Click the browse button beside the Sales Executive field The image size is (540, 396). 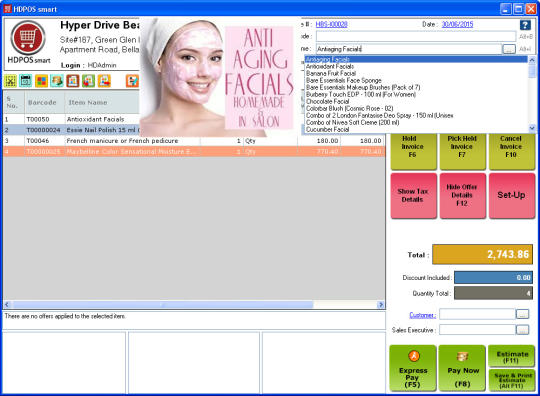coord(522,330)
